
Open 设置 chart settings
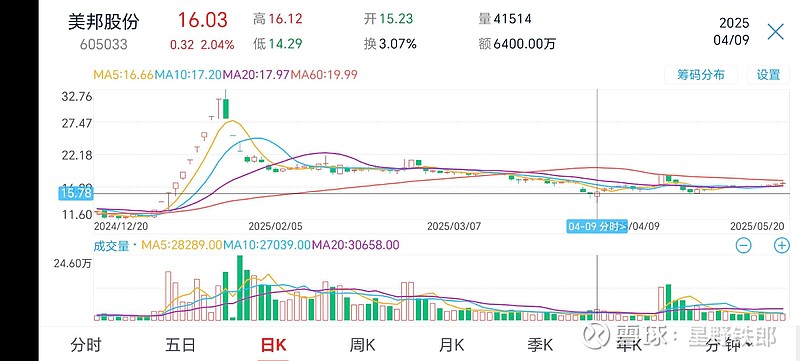[x=768, y=74]
